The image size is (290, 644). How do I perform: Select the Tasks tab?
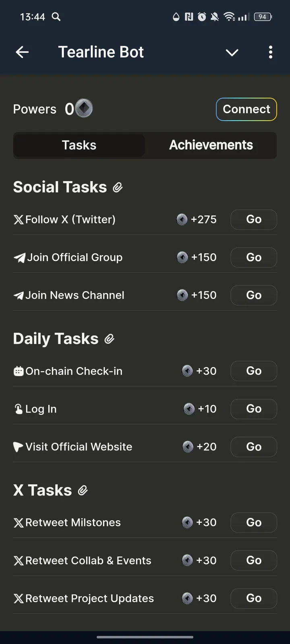click(x=79, y=145)
